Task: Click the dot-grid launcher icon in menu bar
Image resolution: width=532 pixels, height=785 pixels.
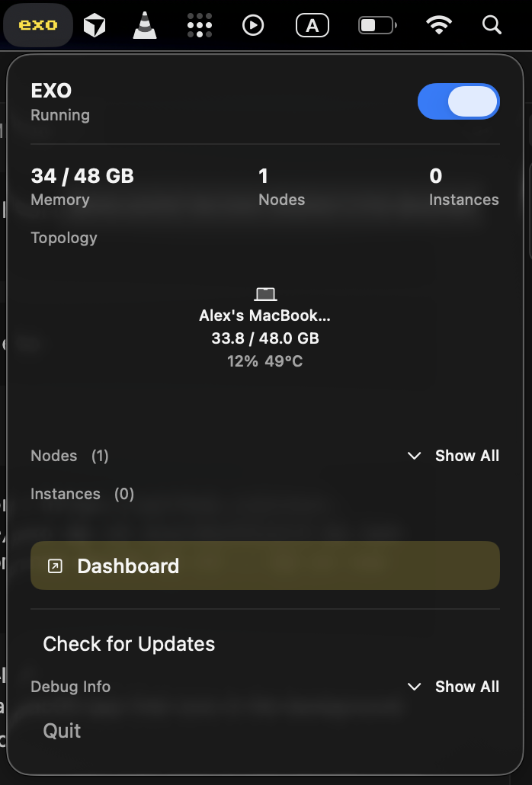Action: tap(199, 24)
